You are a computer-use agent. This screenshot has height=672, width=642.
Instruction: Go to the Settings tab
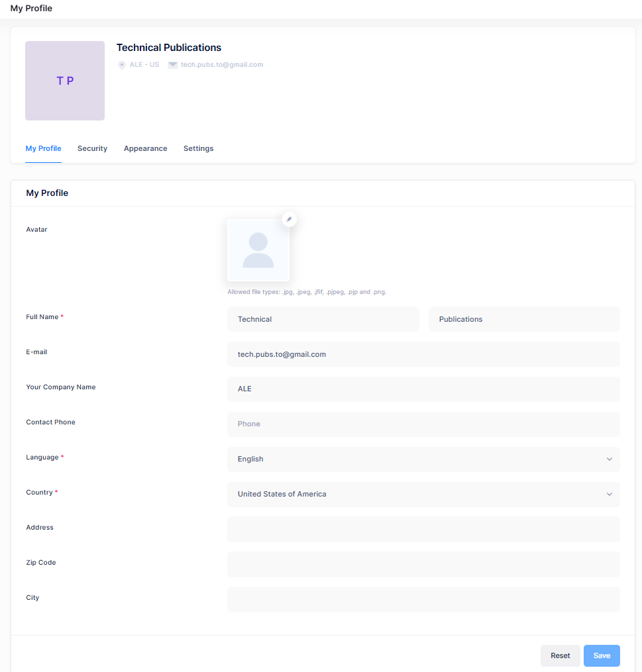(198, 148)
